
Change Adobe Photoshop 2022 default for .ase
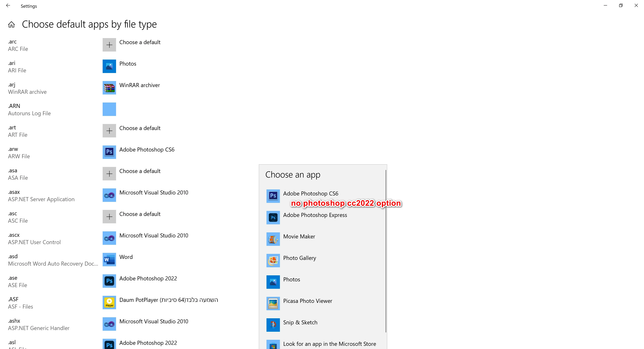click(x=148, y=279)
